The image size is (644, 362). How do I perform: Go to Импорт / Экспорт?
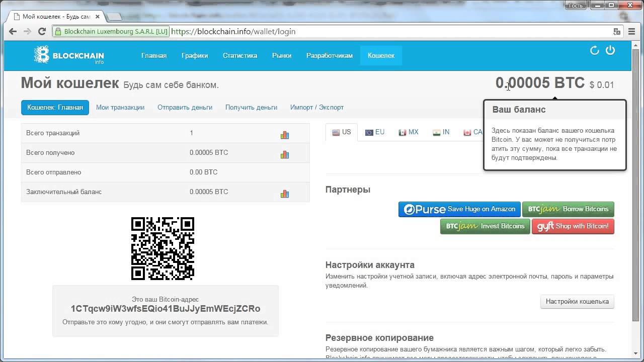(317, 107)
